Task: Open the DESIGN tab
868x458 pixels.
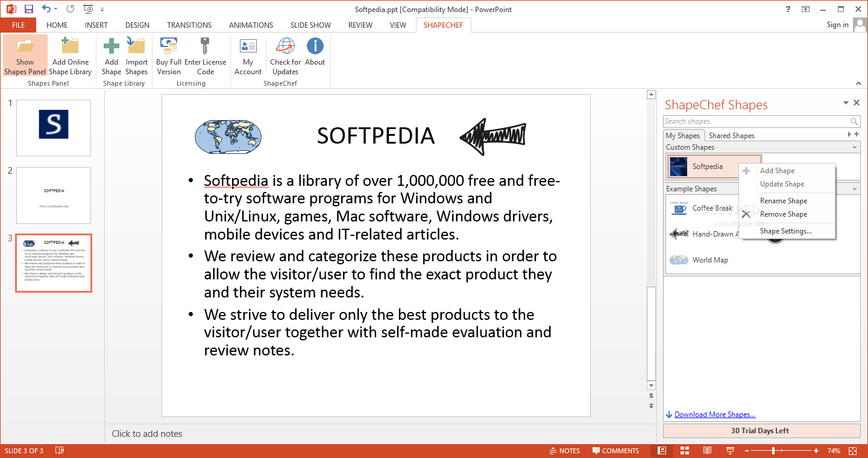Action: [x=137, y=25]
